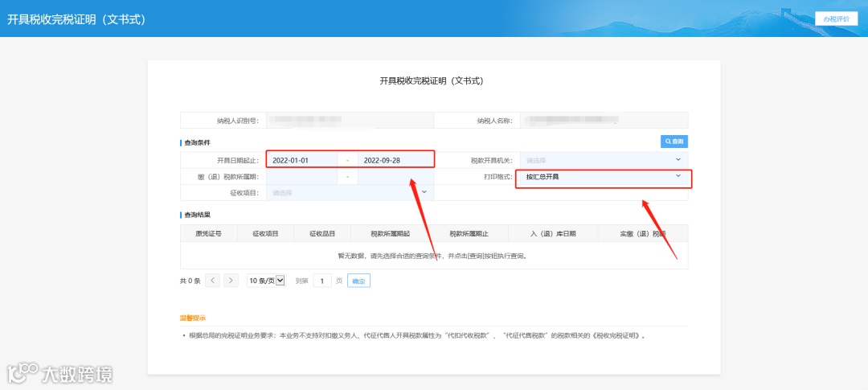Click the 查询结果 section heading

click(x=197, y=215)
